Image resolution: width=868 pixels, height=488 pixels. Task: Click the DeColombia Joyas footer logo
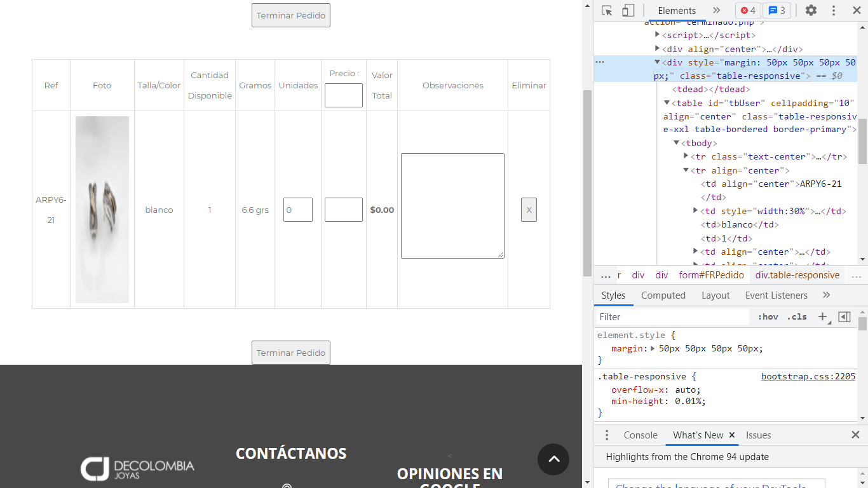coord(137,469)
